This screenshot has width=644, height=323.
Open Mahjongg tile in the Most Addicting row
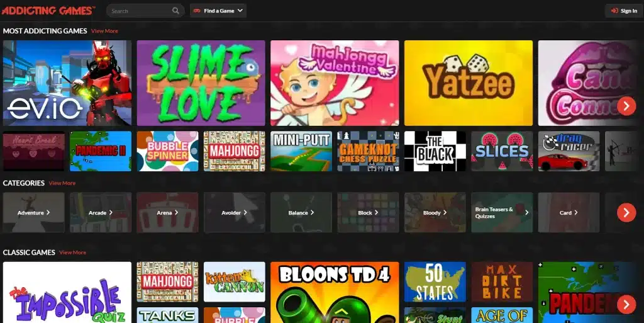pos(235,151)
